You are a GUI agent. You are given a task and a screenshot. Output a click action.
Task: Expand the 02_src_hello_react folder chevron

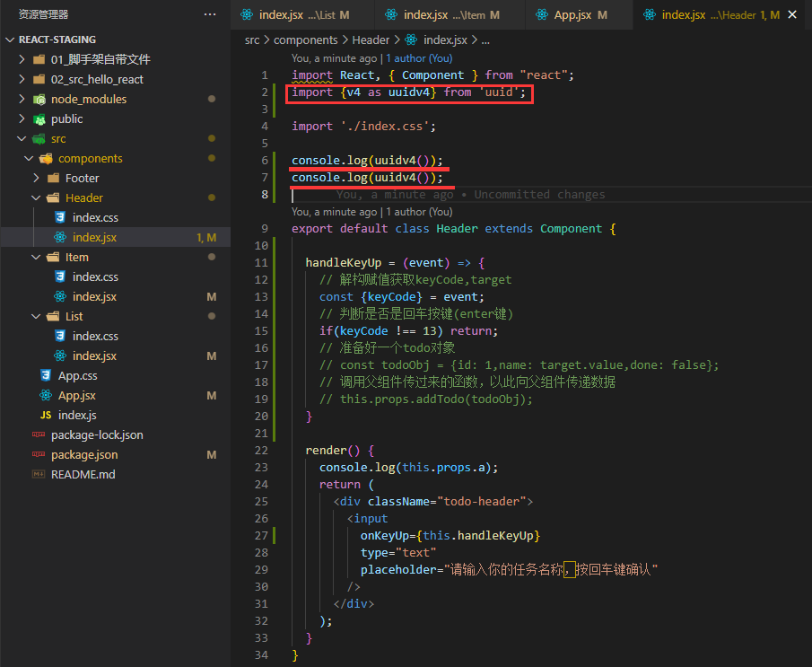pos(22,79)
